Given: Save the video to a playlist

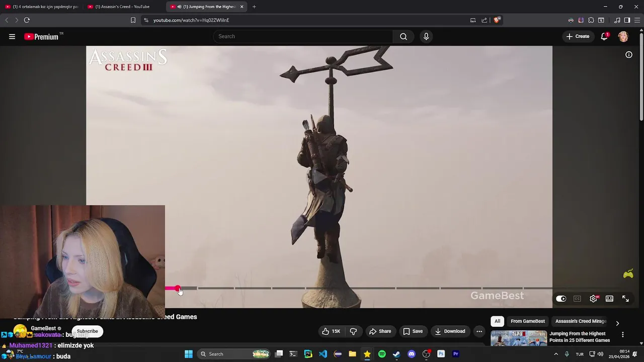Looking at the screenshot, I should click(x=413, y=331).
